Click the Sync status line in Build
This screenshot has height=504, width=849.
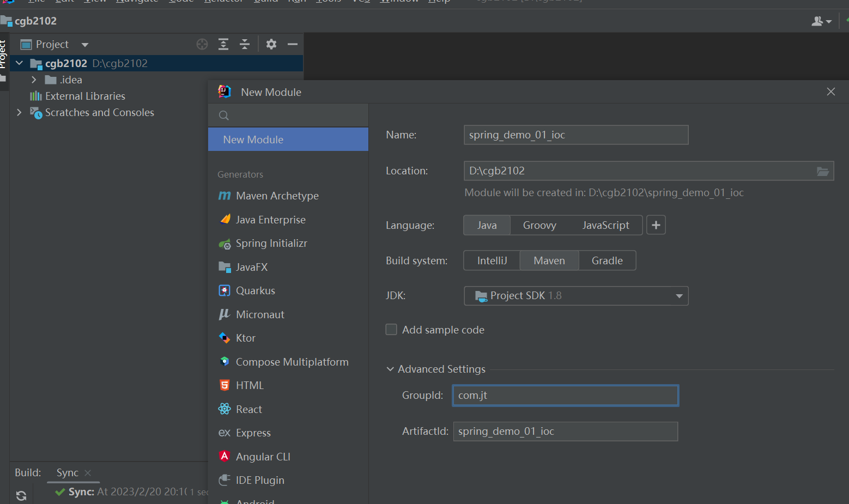(x=131, y=492)
